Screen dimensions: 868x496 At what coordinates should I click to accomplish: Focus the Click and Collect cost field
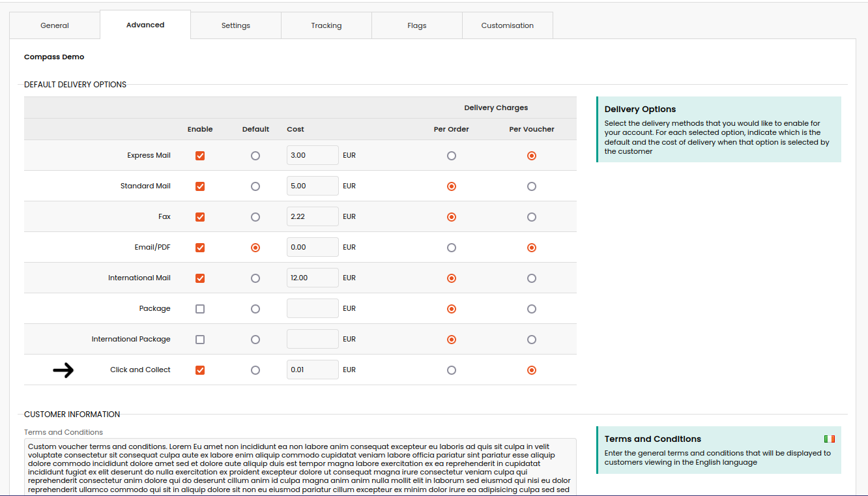[313, 370]
